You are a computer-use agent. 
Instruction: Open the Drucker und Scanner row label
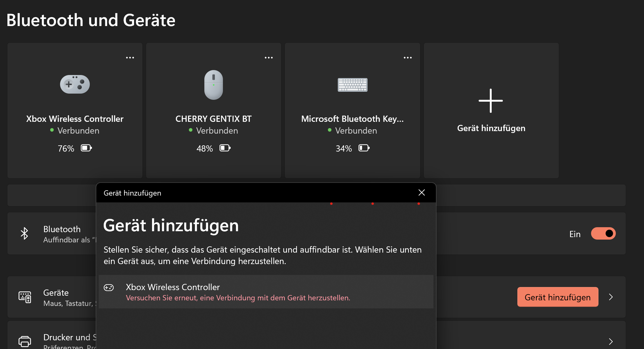tap(70, 337)
